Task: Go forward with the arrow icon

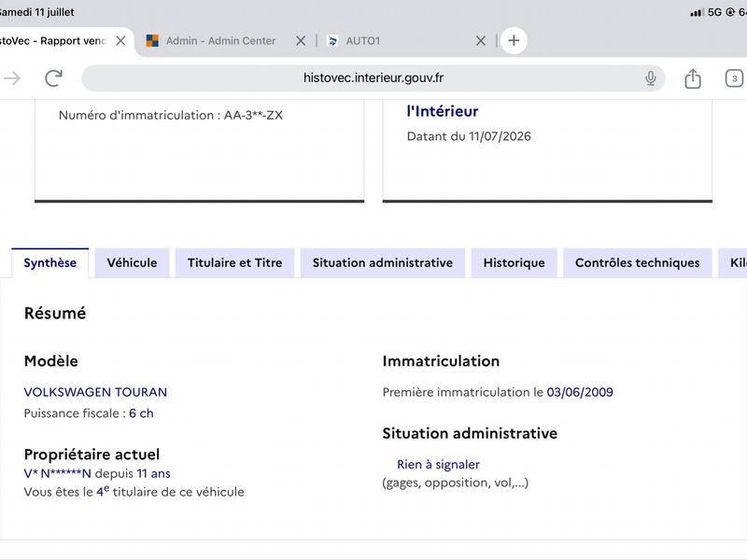Action: [12, 78]
